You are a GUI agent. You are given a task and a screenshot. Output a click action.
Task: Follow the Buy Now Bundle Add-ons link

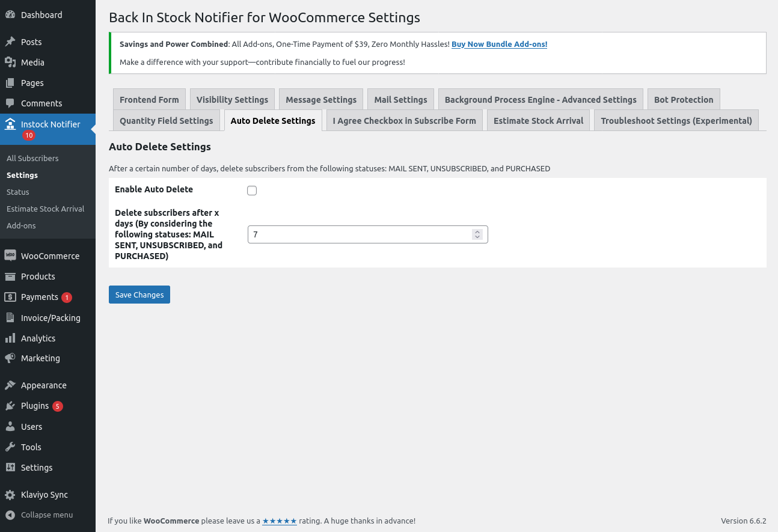coord(500,44)
